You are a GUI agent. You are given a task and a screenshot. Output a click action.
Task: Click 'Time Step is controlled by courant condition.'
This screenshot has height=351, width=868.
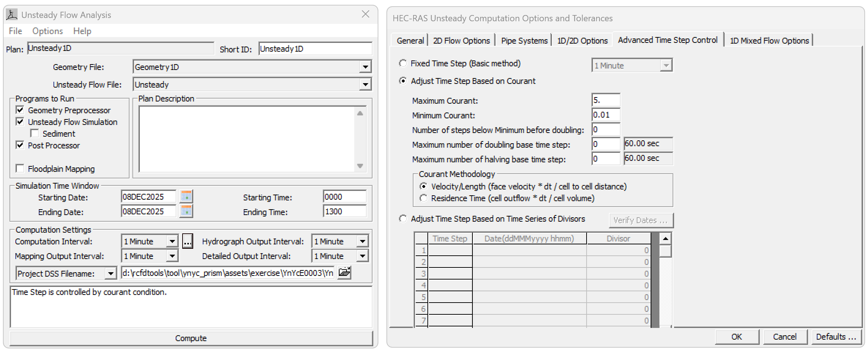pyautogui.click(x=89, y=292)
